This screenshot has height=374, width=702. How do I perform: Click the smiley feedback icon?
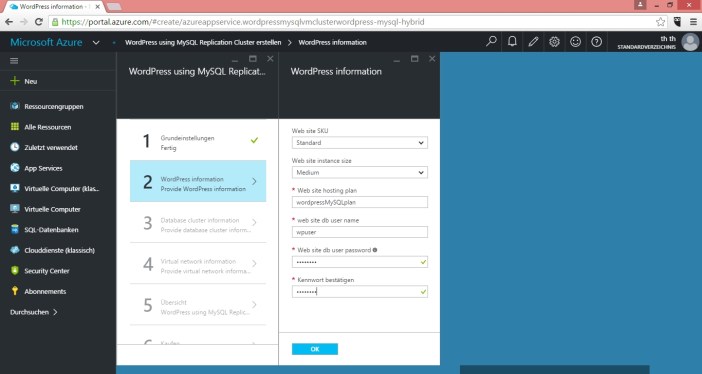575,42
